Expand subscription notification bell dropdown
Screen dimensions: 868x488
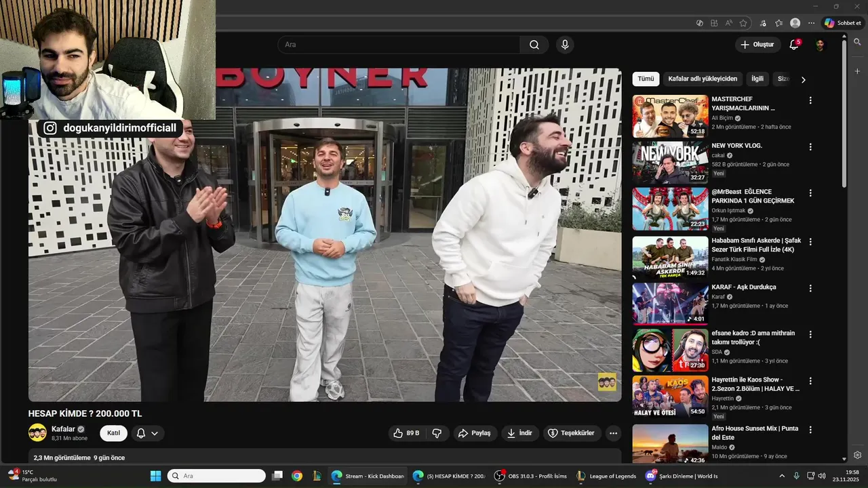click(147, 433)
